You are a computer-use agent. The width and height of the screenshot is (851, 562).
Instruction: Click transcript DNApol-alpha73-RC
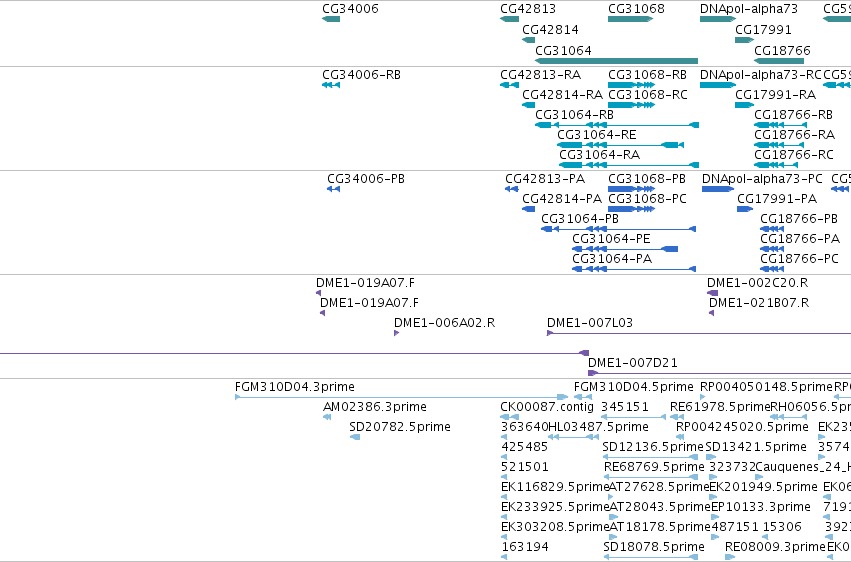pyautogui.click(x=760, y=75)
